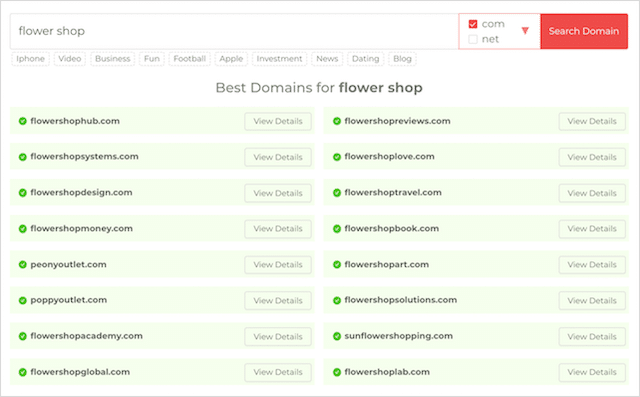Click the sunflowershopping.com domain name
This screenshot has width=640, height=397.
[x=399, y=336]
